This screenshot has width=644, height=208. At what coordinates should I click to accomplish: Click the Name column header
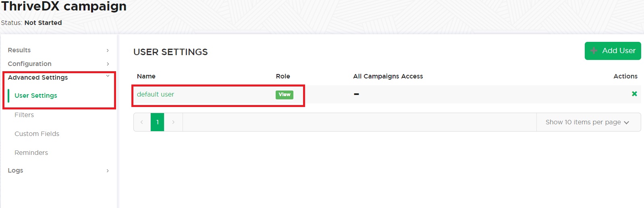pyautogui.click(x=146, y=76)
